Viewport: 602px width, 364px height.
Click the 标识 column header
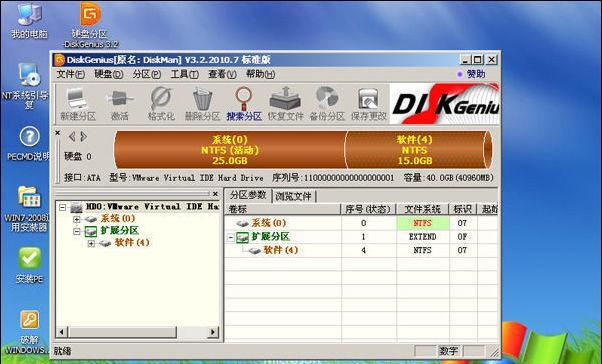(x=463, y=209)
